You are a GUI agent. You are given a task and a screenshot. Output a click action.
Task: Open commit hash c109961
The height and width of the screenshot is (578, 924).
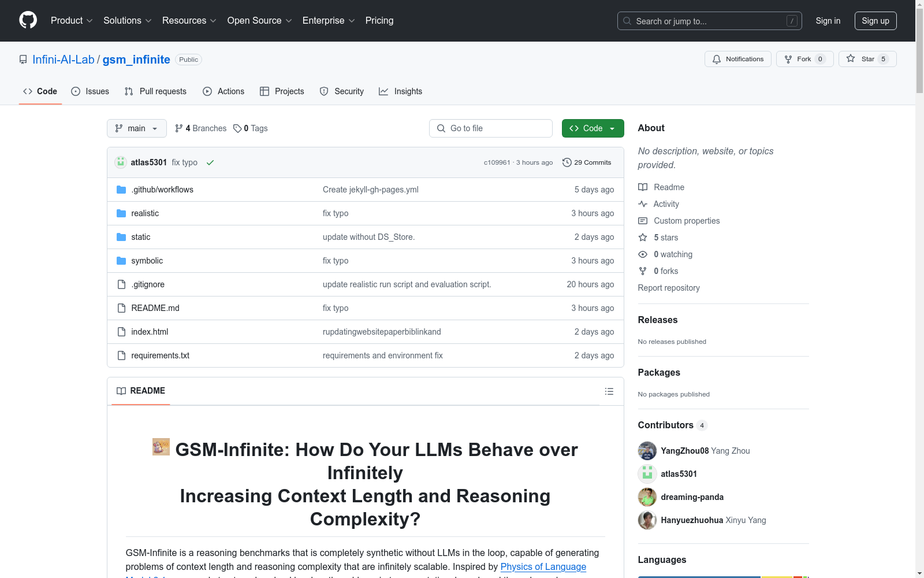point(497,162)
